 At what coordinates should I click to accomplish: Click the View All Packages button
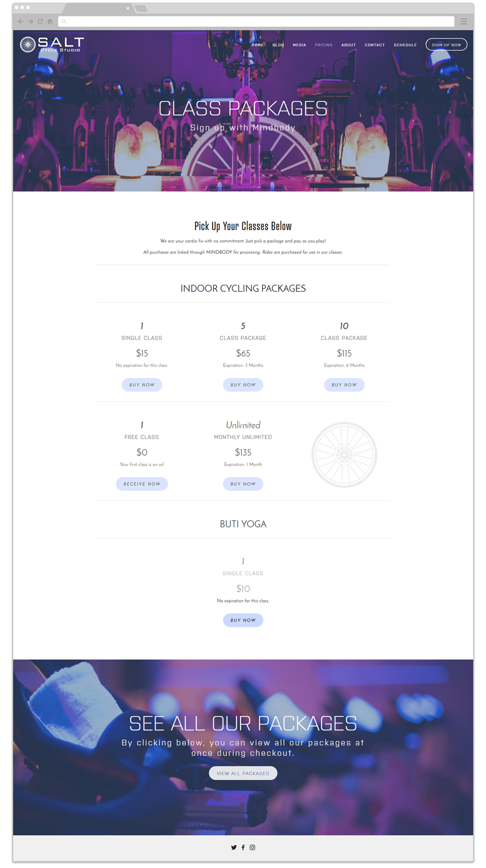point(243,773)
